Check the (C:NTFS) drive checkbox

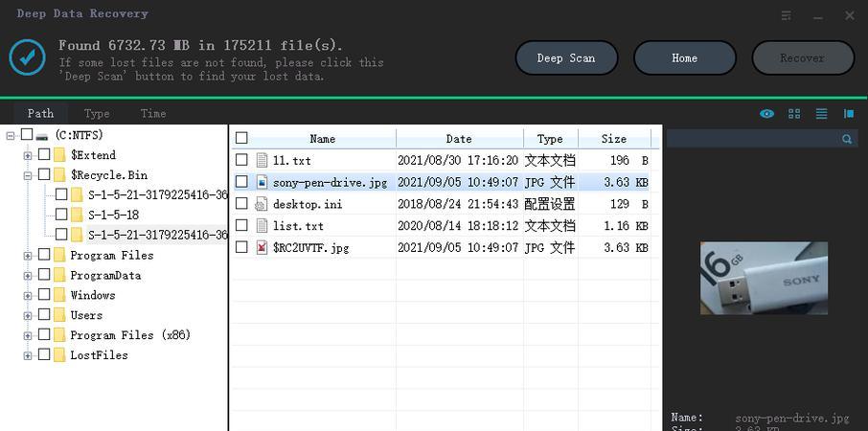tap(27, 134)
